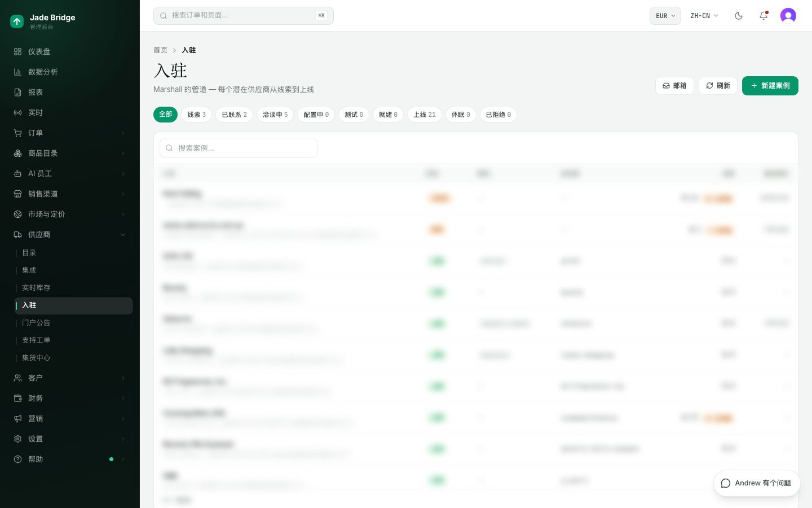The height and width of the screenshot is (508, 812).
Task: Open the 邮箱 mailbox button
Action: [674, 86]
